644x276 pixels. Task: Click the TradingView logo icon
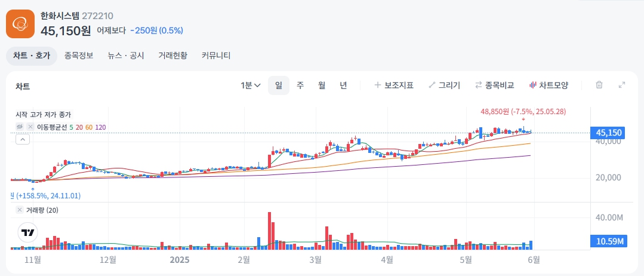pyautogui.click(x=28, y=232)
